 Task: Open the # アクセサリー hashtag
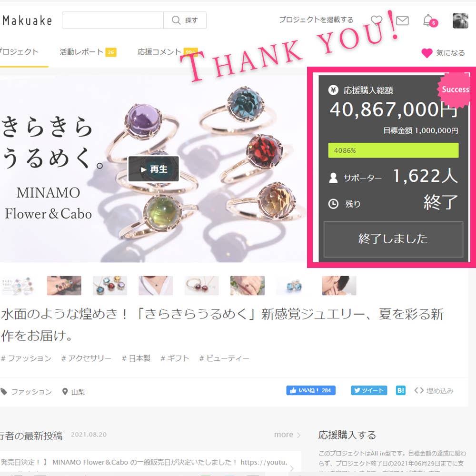pyautogui.click(x=86, y=358)
